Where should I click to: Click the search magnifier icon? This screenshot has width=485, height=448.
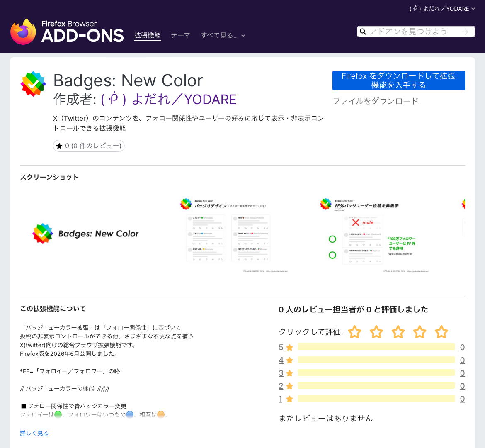(363, 32)
